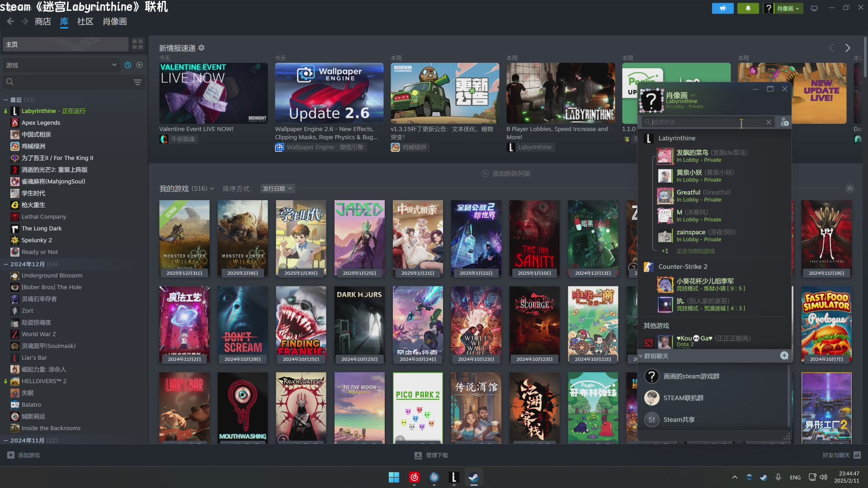Open 好友与聊天 button
This screenshot has height=488, width=868.
tap(841, 455)
